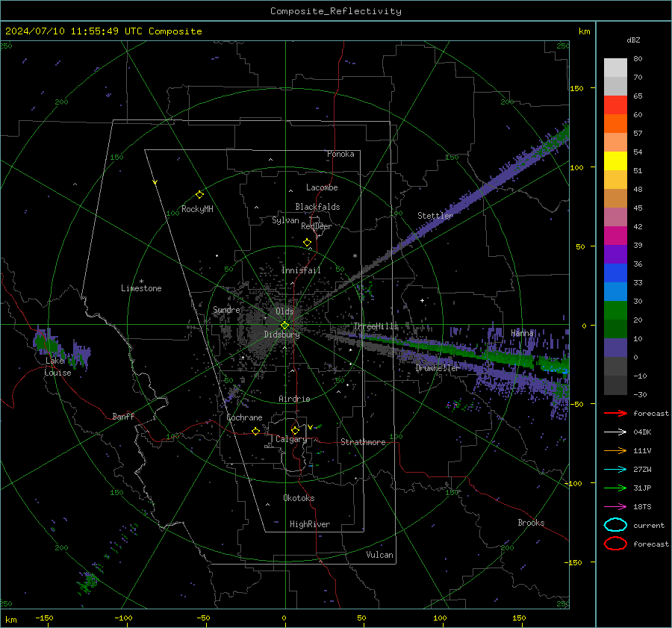The height and width of the screenshot is (628, 672).
Task: Select the cyan 27ZW arrow in the legend
Action: click(615, 470)
